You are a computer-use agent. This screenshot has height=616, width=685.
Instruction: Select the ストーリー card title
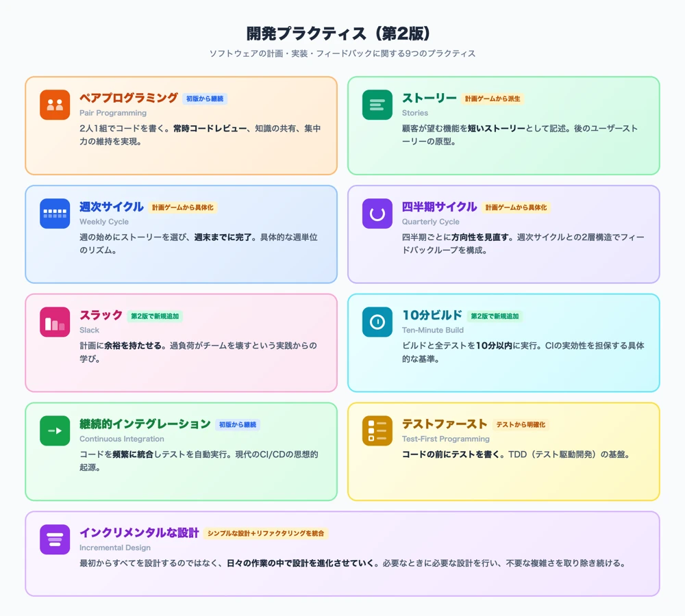[x=429, y=98]
